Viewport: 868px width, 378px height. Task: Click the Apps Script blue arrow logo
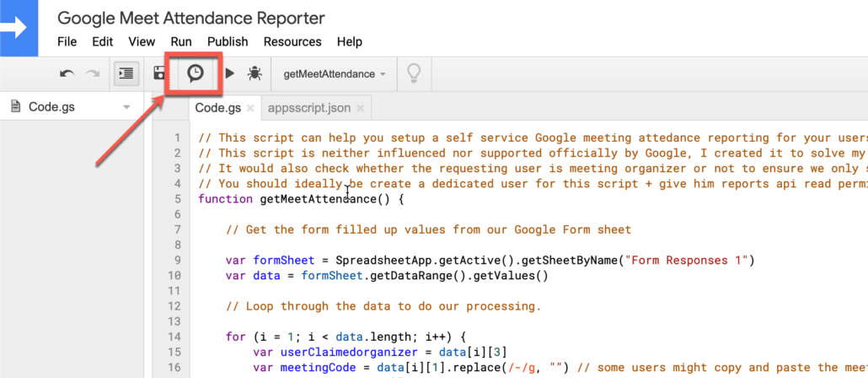click(19, 28)
